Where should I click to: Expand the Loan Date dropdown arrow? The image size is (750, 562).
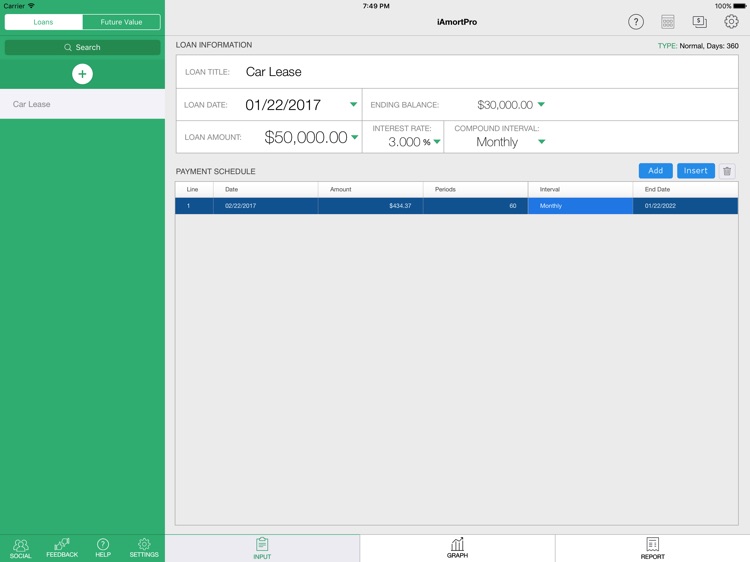[x=353, y=104]
